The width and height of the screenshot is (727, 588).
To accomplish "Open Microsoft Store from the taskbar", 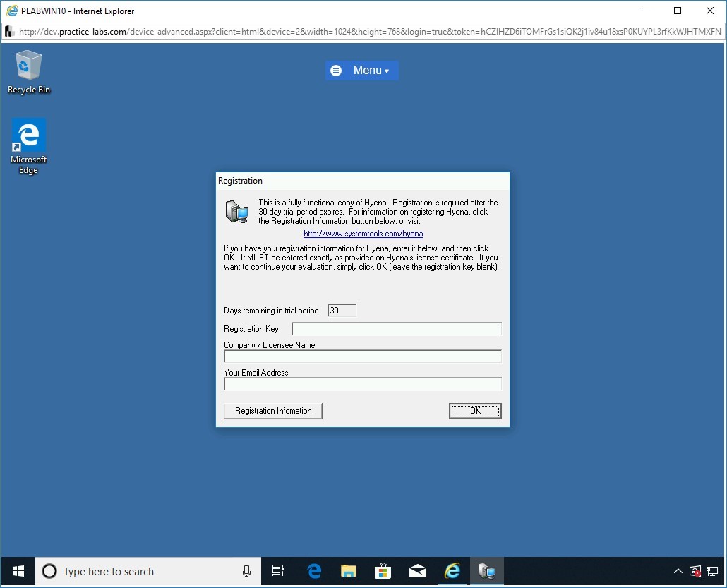I will click(383, 571).
